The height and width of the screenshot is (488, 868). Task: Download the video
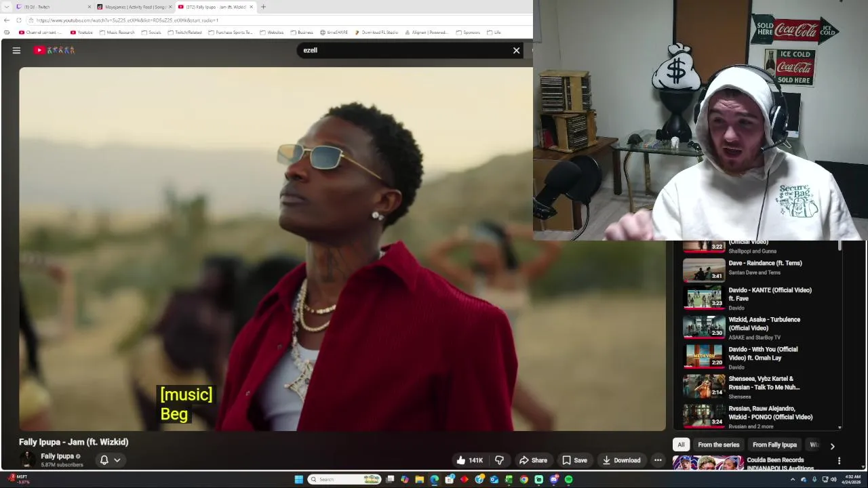click(621, 460)
